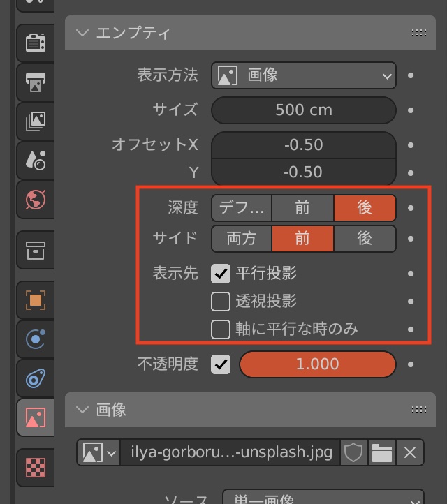Screen dimensions: 447x504
Task: Enable the 透視投影 checkbox
Action: (x=221, y=301)
